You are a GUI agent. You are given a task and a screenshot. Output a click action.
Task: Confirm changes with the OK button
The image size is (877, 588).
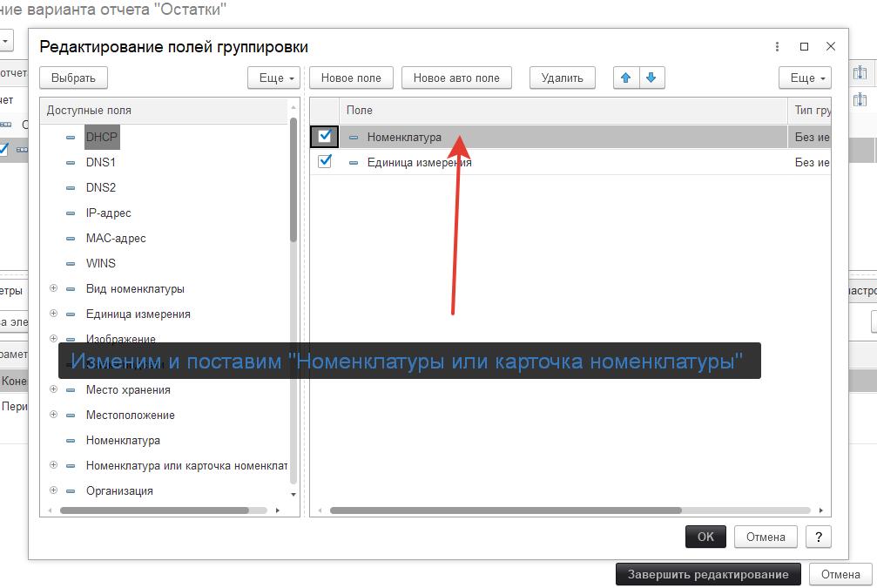[705, 537]
